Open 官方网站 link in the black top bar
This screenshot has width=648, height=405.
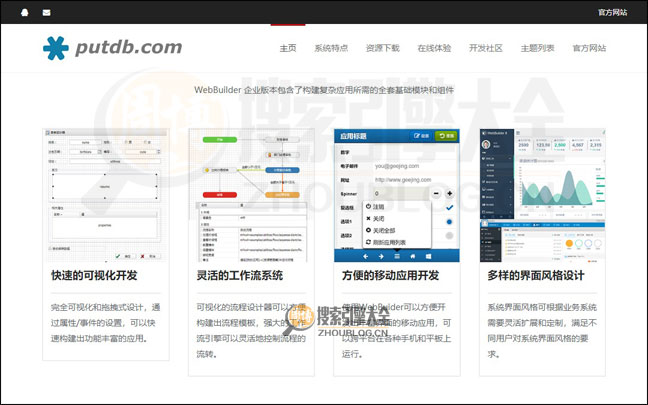pyautogui.click(x=612, y=12)
